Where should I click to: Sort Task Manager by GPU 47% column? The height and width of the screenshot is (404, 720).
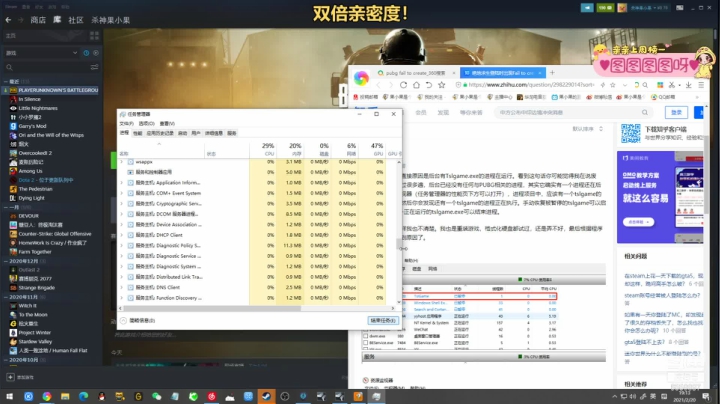[x=371, y=149]
